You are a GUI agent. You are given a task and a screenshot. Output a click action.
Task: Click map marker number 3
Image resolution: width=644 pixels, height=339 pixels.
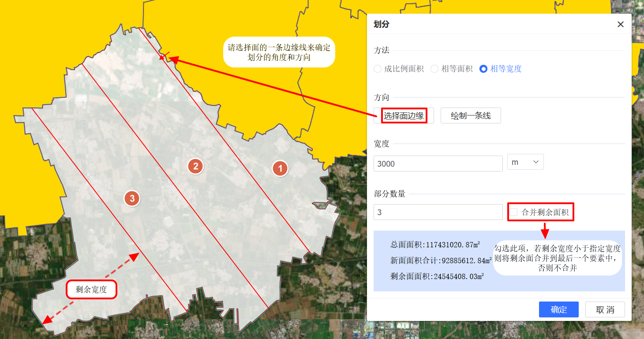point(131,198)
